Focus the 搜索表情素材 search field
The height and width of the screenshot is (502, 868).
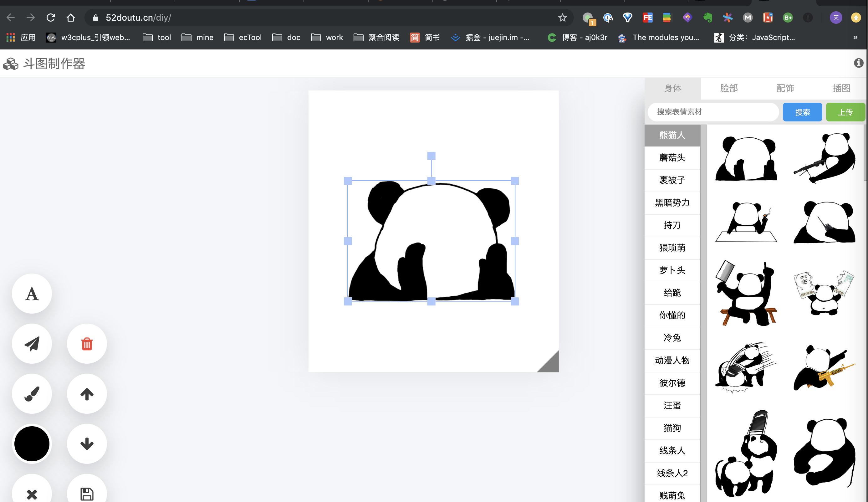pyautogui.click(x=713, y=112)
